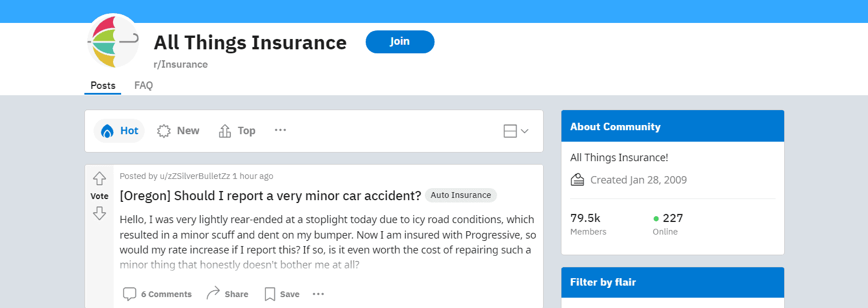Click the Hot flame sort icon
The image size is (868, 308).
click(x=107, y=131)
